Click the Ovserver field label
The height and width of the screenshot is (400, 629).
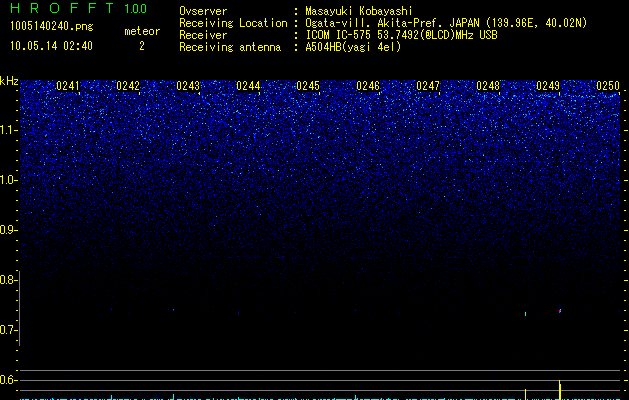(203, 11)
